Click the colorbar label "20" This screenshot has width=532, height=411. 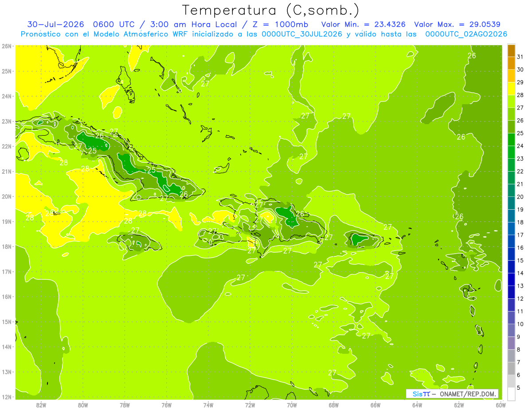[x=520, y=197]
